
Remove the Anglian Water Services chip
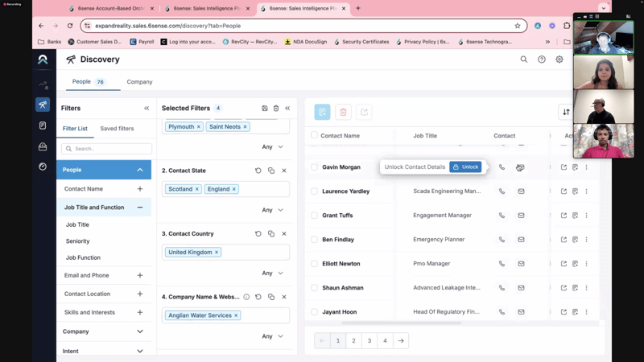[x=236, y=315]
